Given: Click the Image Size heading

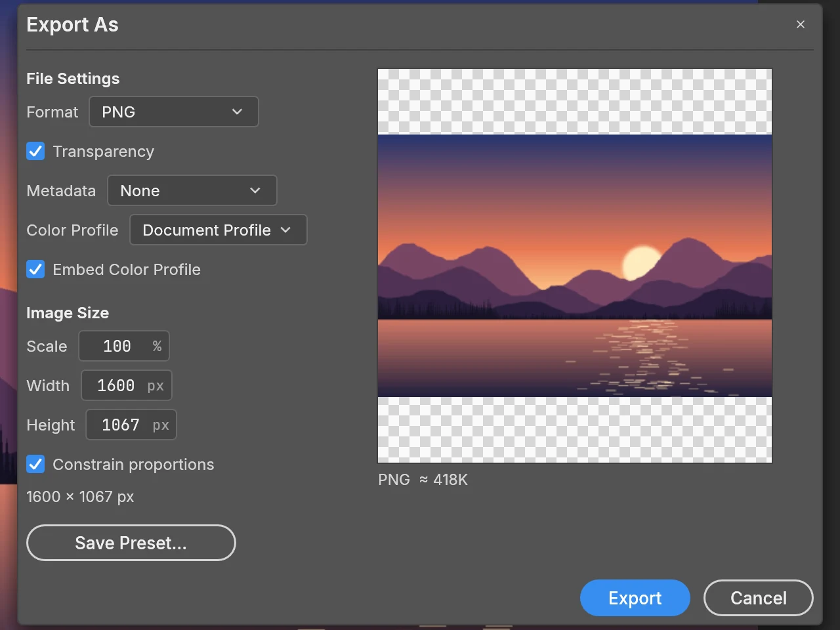Looking at the screenshot, I should pyautogui.click(x=68, y=313).
